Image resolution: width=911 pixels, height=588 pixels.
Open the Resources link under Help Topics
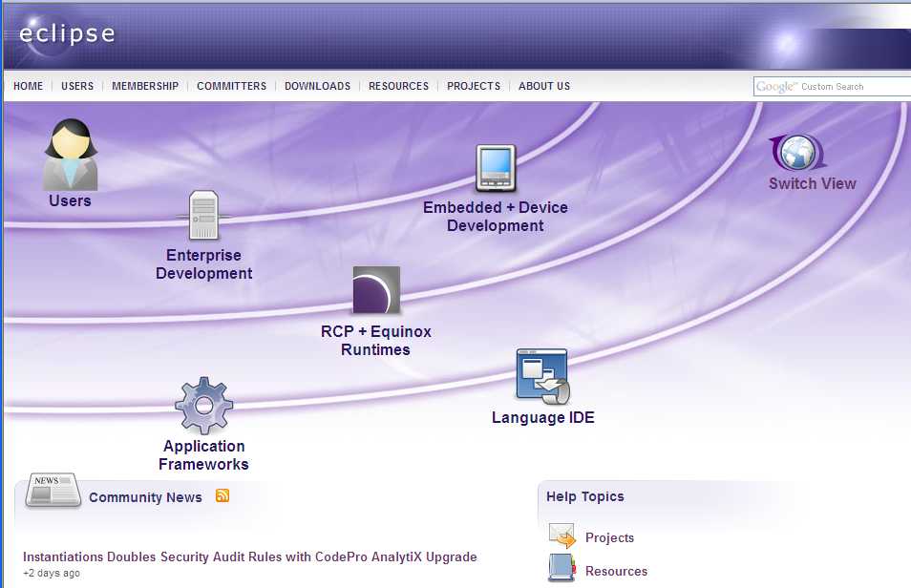617,571
